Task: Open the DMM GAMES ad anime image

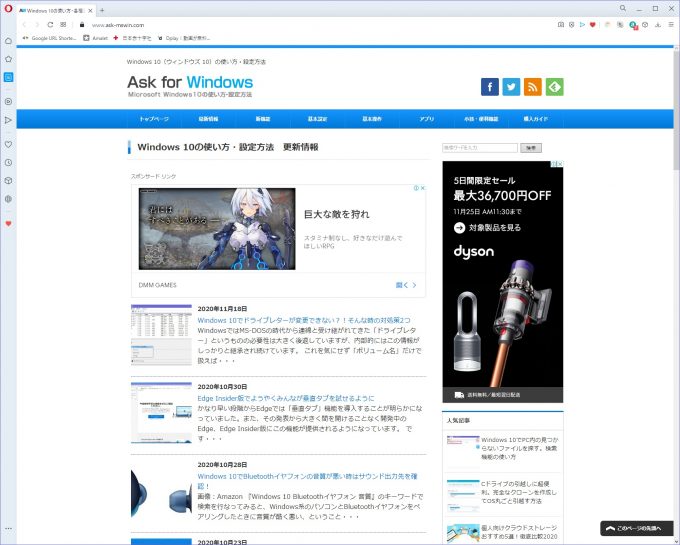Action: coord(217,228)
